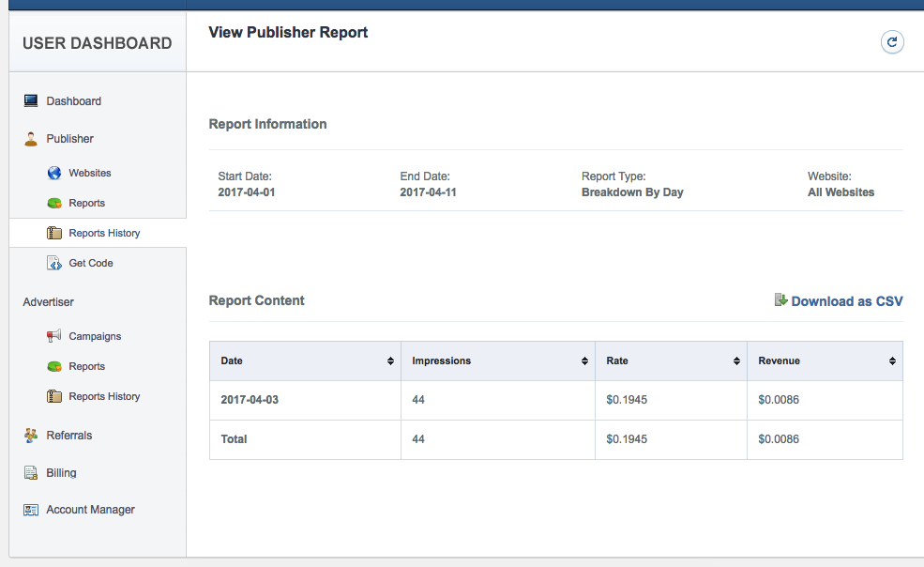Viewport: 924px width, 567px height.
Task: Open Advertiser Reports History menu item
Action: [104, 397]
